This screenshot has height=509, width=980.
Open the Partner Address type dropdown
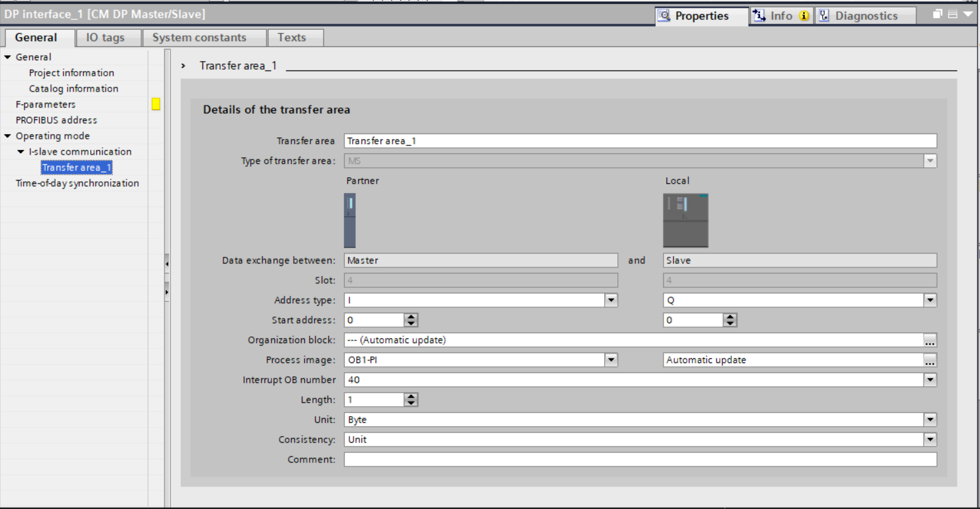coord(611,301)
